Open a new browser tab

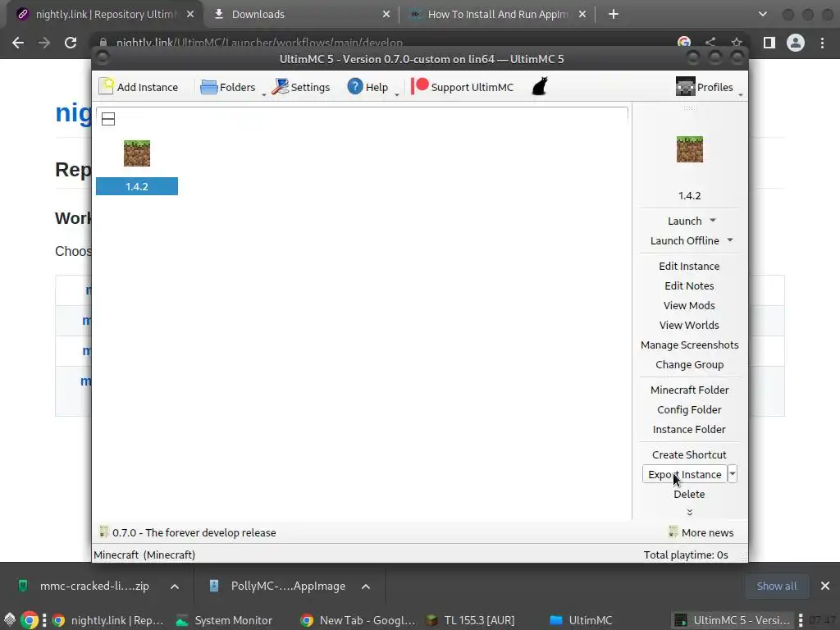click(x=614, y=15)
